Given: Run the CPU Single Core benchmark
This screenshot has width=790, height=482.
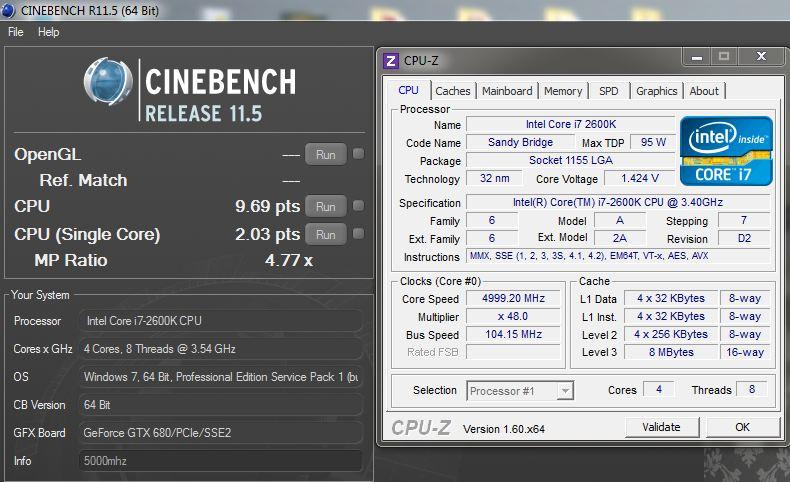Looking at the screenshot, I should (325, 234).
